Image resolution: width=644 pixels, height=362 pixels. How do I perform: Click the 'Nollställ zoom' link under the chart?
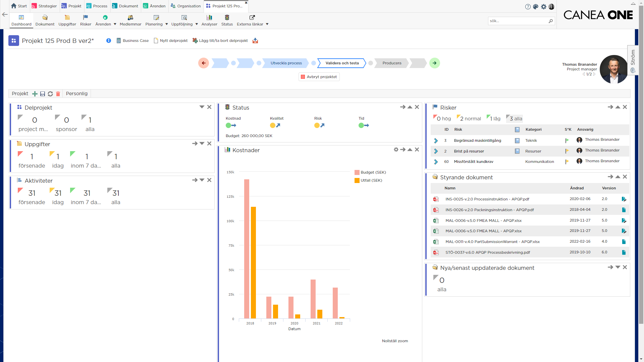click(395, 341)
